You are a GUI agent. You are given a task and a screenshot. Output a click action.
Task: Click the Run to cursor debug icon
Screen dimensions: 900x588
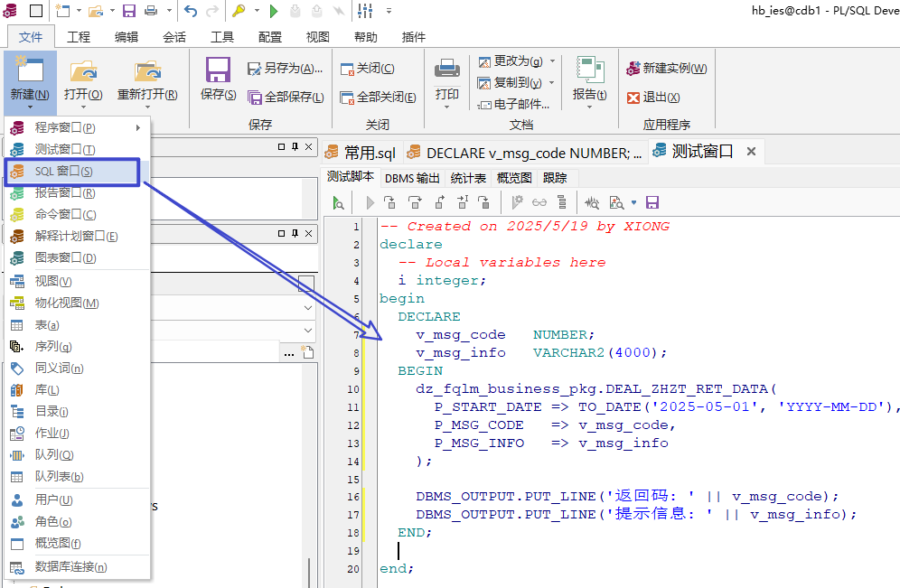click(x=463, y=202)
